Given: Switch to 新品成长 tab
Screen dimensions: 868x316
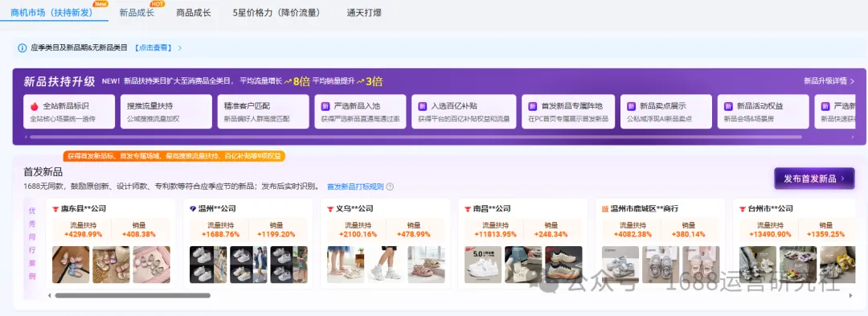Looking at the screenshot, I should coord(137,13).
